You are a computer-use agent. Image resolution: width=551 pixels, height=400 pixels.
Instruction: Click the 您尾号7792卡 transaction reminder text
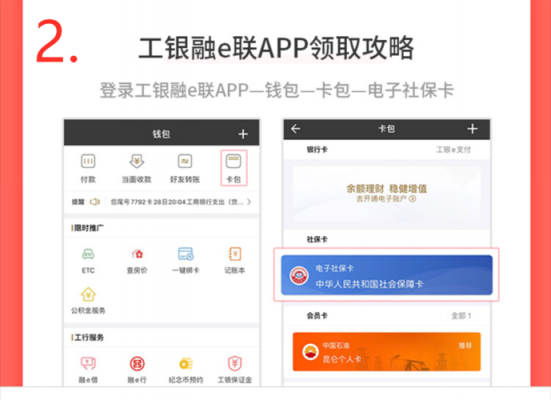177,202
